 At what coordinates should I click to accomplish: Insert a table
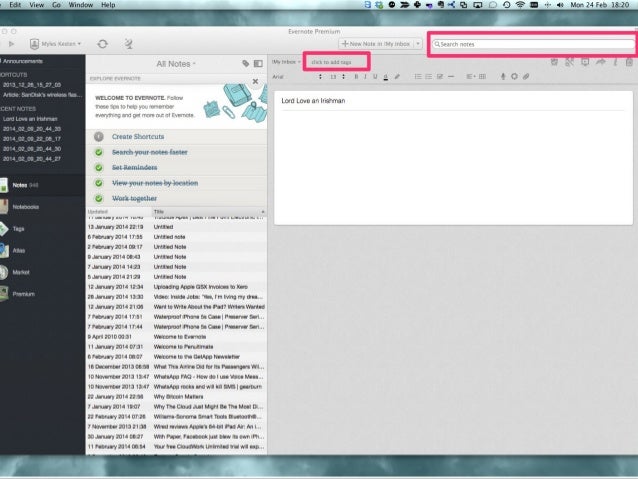tap(483, 77)
